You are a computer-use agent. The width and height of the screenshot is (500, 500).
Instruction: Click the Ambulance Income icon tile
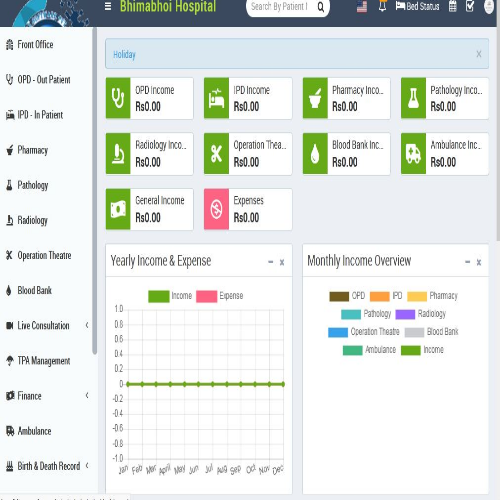(413, 154)
